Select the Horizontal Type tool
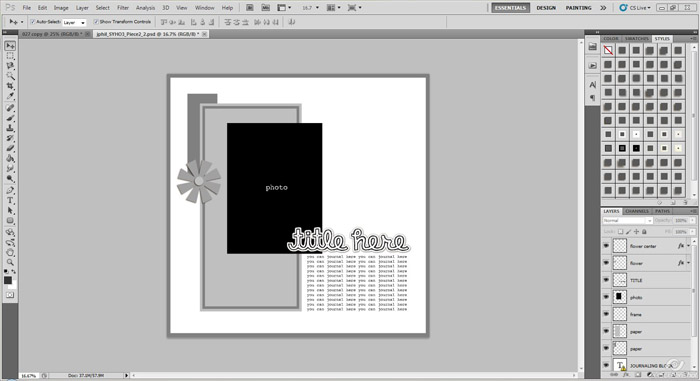Screen dimensions: 700x381 click(x=10, y=201)
